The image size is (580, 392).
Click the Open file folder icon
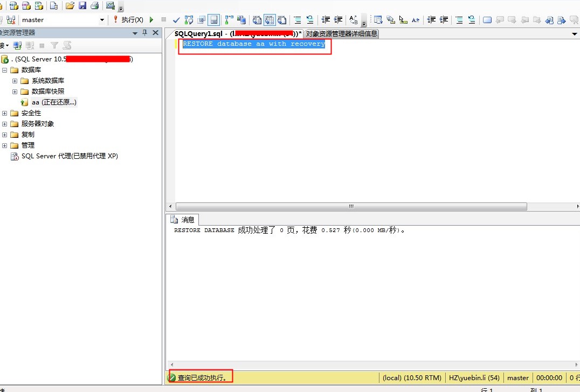point(70,6)
